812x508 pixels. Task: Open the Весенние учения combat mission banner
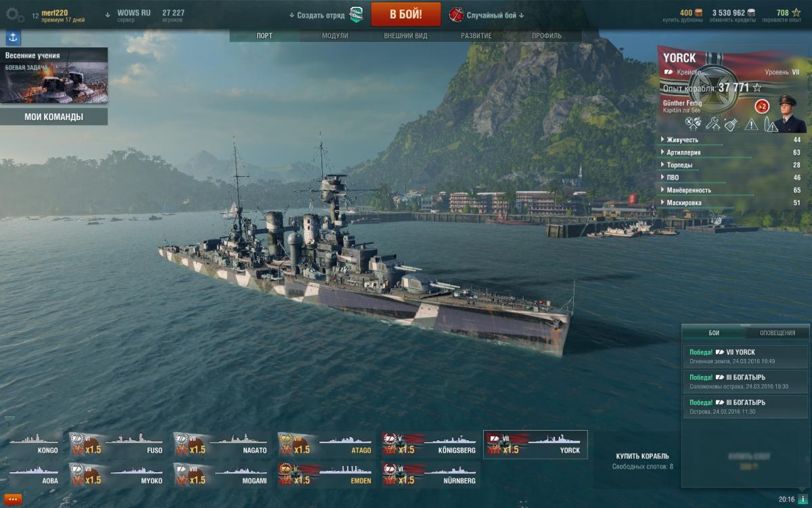53,75
